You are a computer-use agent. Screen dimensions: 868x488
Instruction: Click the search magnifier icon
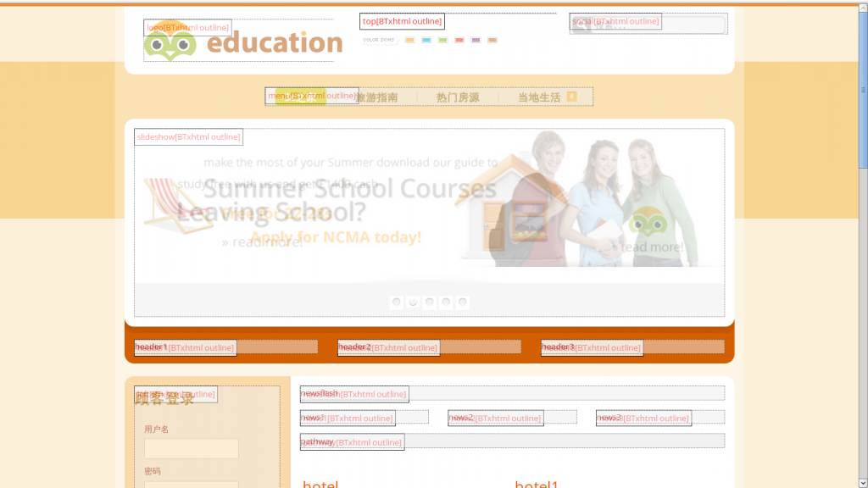(x=581, y=25)
